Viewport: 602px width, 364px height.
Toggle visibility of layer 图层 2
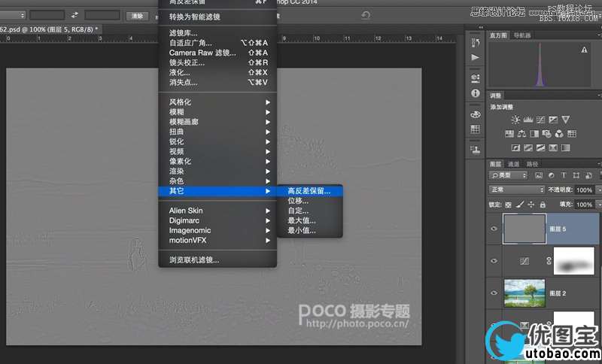point(494,292)
